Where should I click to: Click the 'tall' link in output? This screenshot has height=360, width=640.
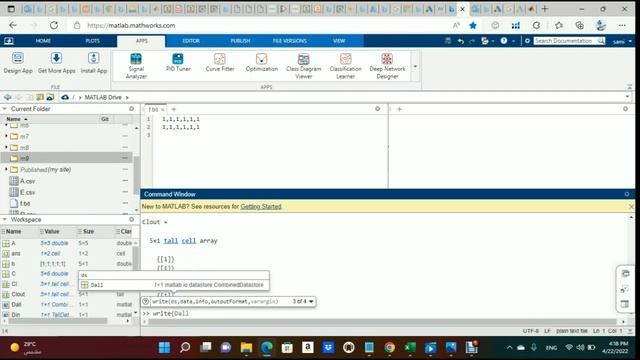[x=171, y=241]
